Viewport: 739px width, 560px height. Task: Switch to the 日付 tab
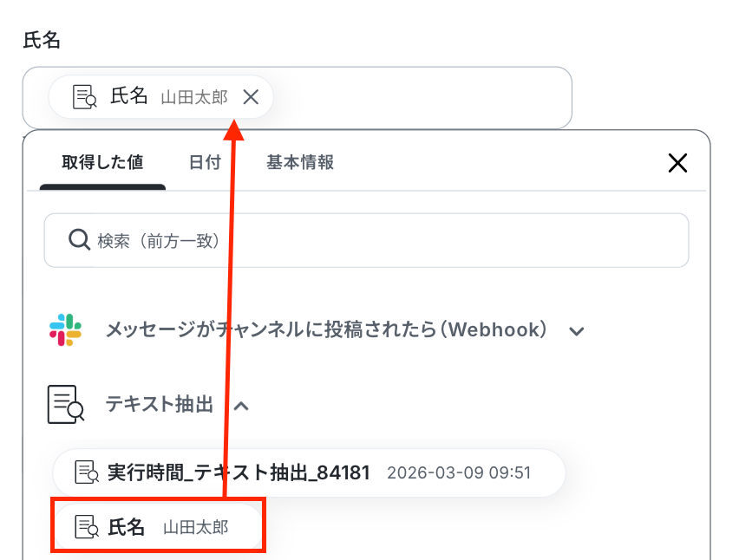click(205, 162)
